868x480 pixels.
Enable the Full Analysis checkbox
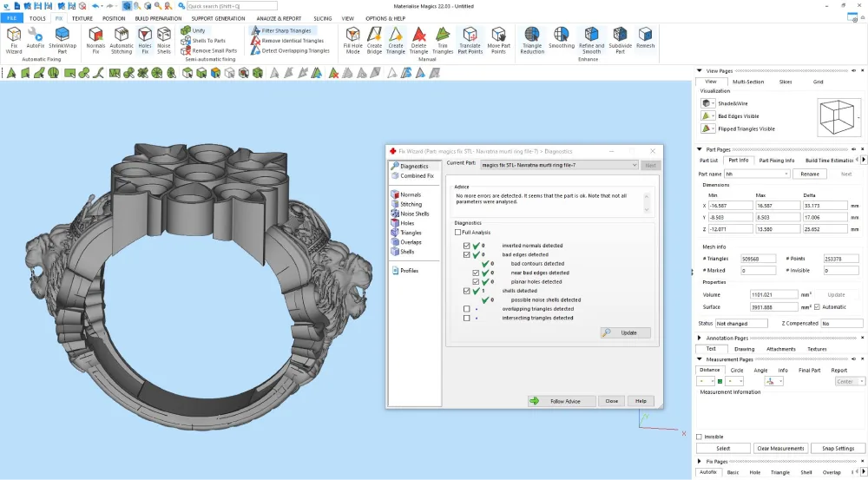(x=457, y=233)
